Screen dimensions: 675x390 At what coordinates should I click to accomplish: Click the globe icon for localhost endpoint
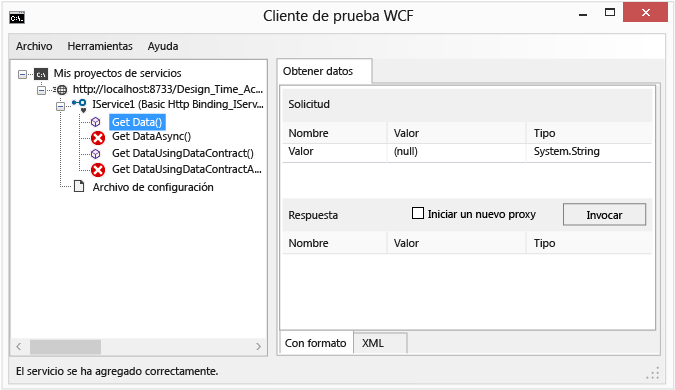[x=62, y=90]
